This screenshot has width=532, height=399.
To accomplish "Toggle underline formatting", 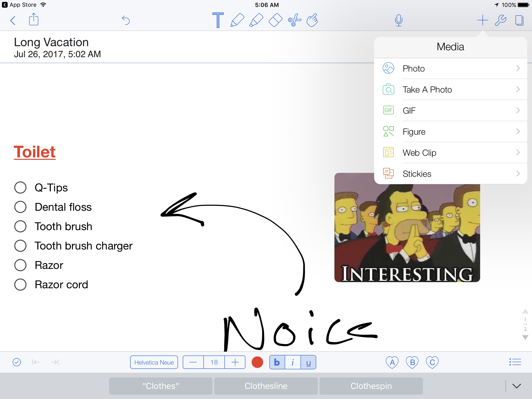I will point(308,362).
